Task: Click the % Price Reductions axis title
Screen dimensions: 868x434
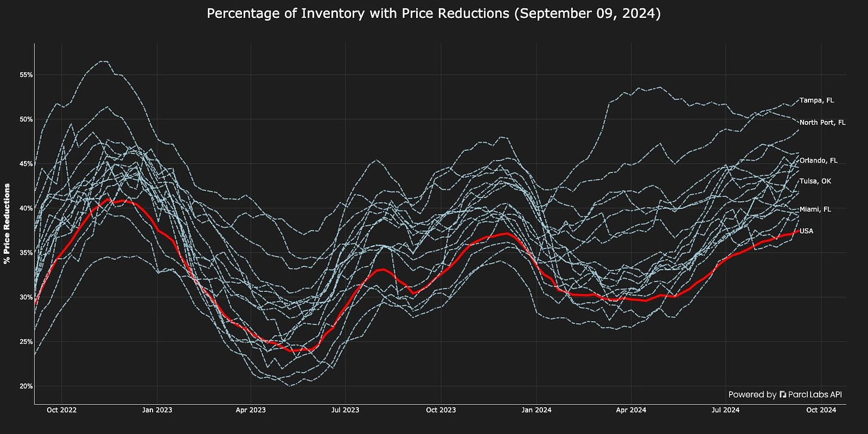Action: tap(7, 224)
